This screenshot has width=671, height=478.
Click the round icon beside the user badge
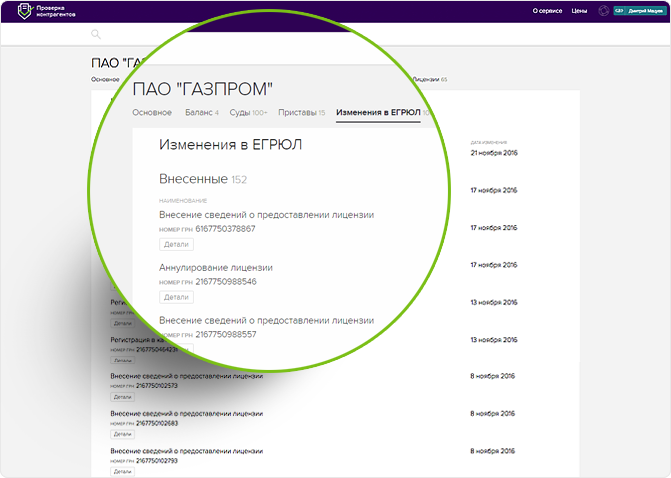pos(603,11)
